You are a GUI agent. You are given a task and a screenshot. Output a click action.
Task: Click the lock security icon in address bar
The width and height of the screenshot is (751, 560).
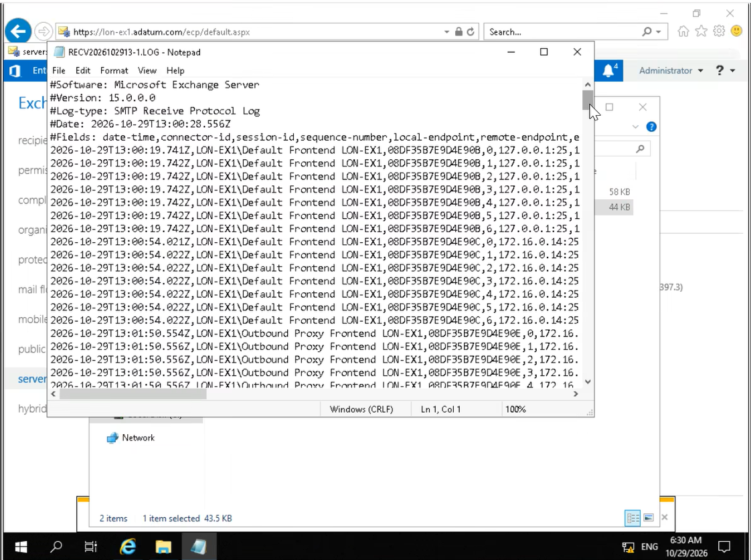[458, 31]
